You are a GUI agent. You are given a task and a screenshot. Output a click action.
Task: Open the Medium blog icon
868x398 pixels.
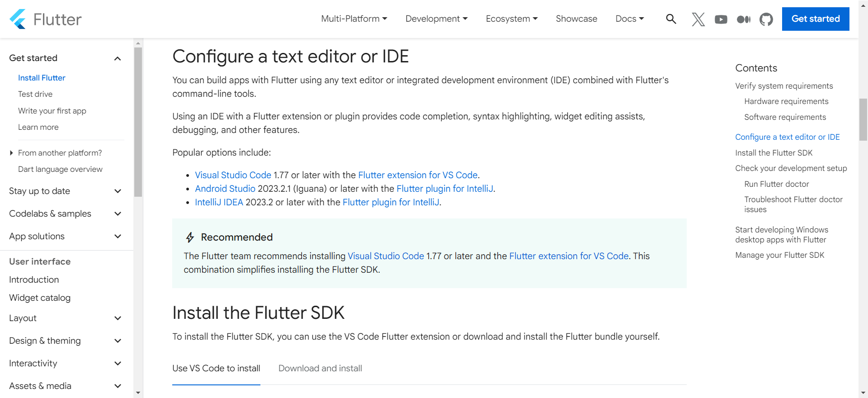[743, 19]
